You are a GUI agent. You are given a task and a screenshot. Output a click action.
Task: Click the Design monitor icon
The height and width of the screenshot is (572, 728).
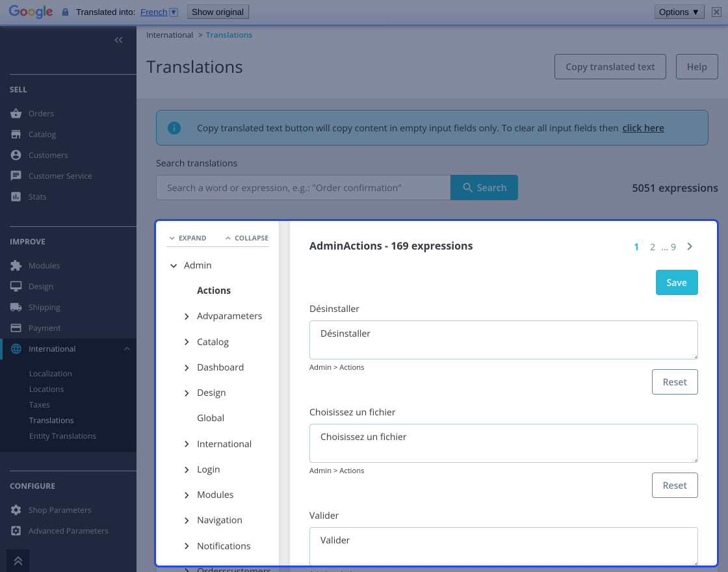point(16,287)
